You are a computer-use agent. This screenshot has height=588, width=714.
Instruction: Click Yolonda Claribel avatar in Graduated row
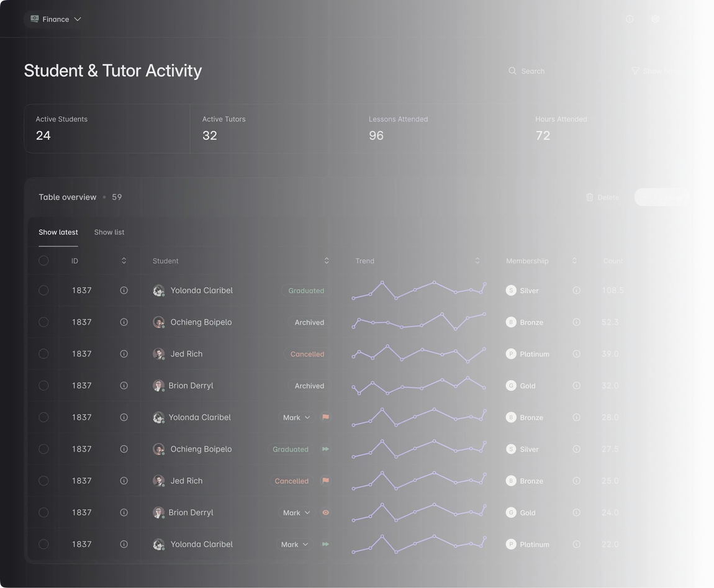tap(158, 291)
